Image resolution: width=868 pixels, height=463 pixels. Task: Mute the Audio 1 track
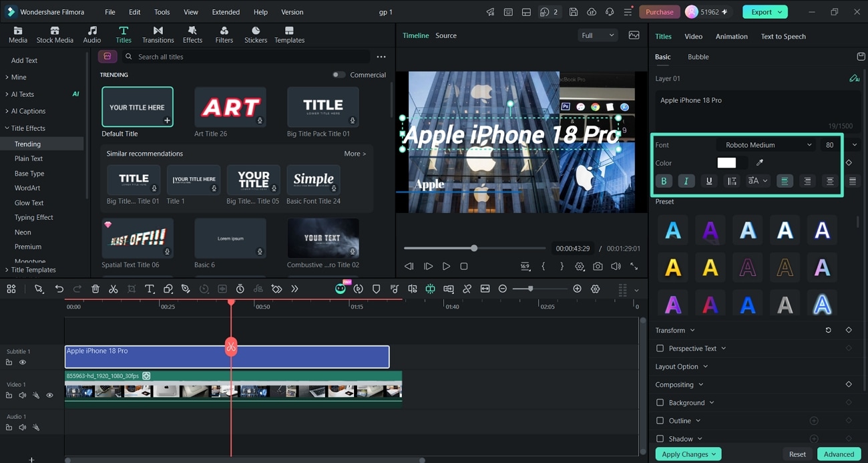[23, 428]
